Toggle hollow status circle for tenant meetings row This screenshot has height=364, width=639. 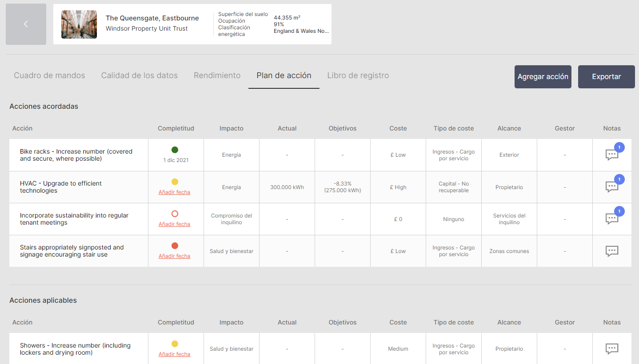(176, 214)
